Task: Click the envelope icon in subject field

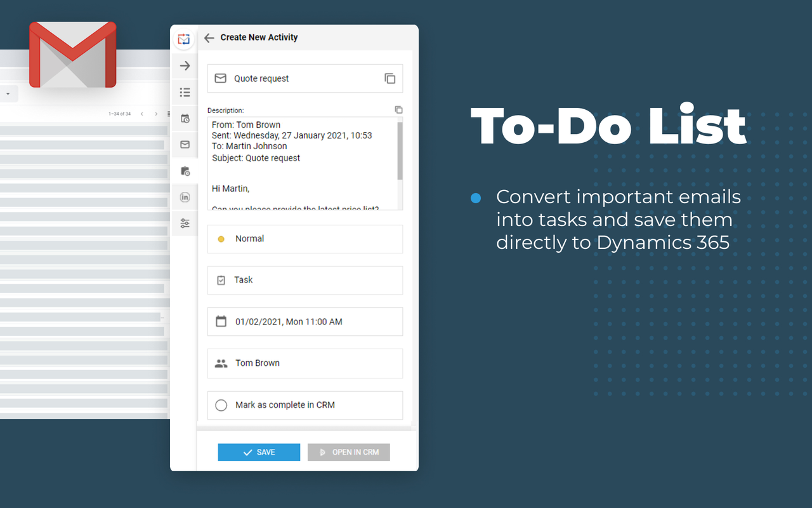Action: (220, 79)
